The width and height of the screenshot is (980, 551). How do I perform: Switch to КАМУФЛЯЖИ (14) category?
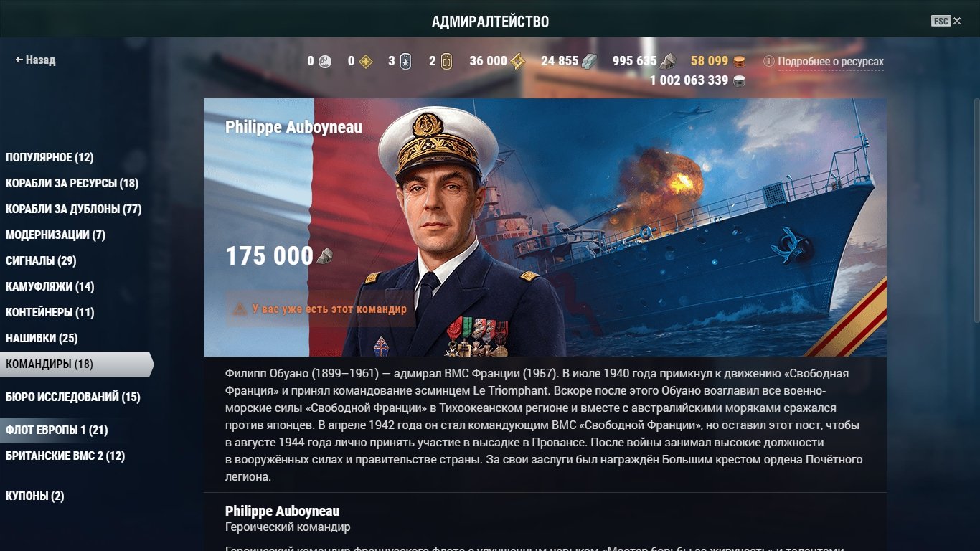tap(50, 286)
